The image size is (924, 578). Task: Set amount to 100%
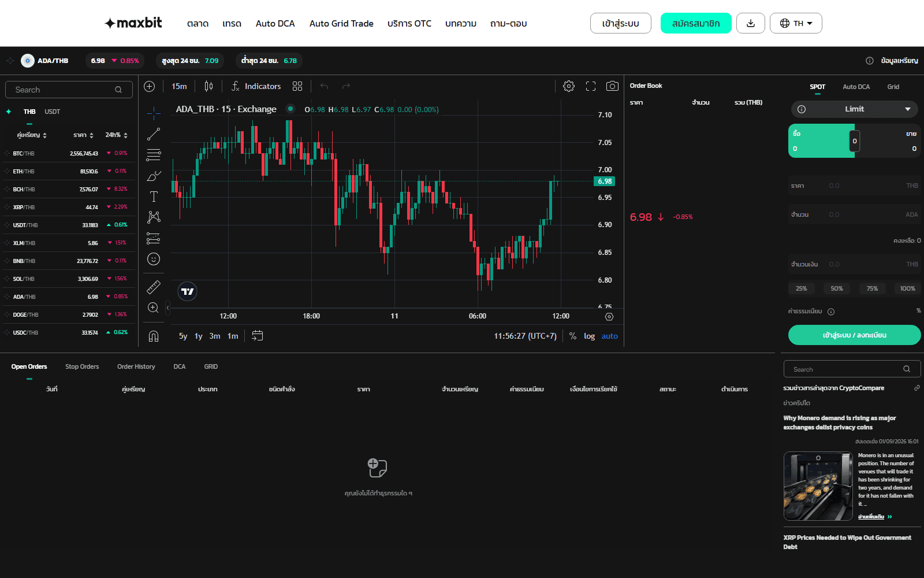[907, 288]
